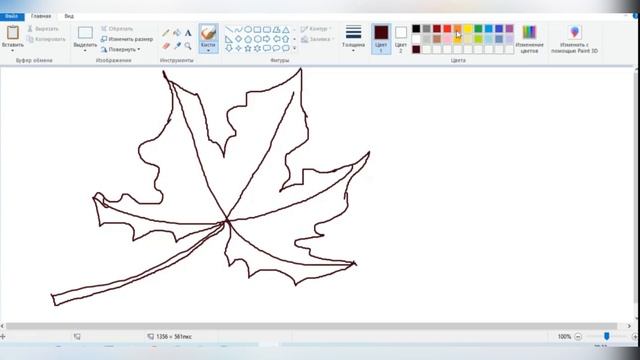Click the zoom slider handle in status bar

click(607, 336)
